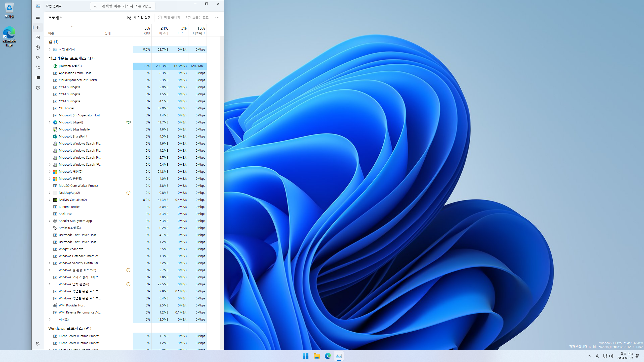Click 새 작업 실행 button
This screenshot has width=644, height=362.
click(x=139, y=18)
